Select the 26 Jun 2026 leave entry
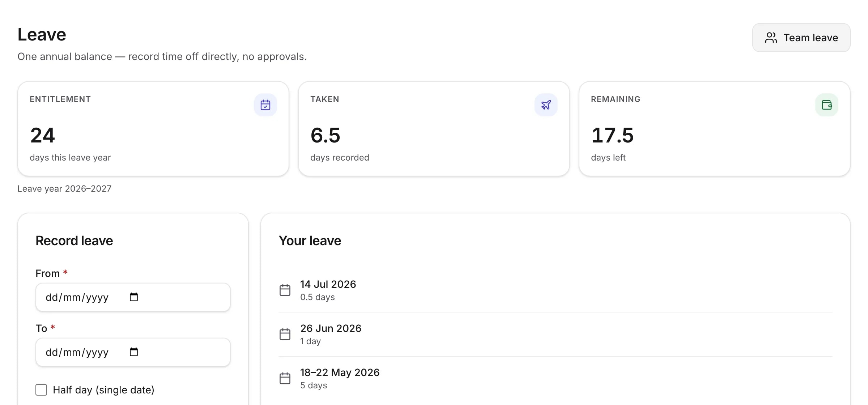This screenshot has height=405, width=868. pyautogui.click(x=556, y=334)
